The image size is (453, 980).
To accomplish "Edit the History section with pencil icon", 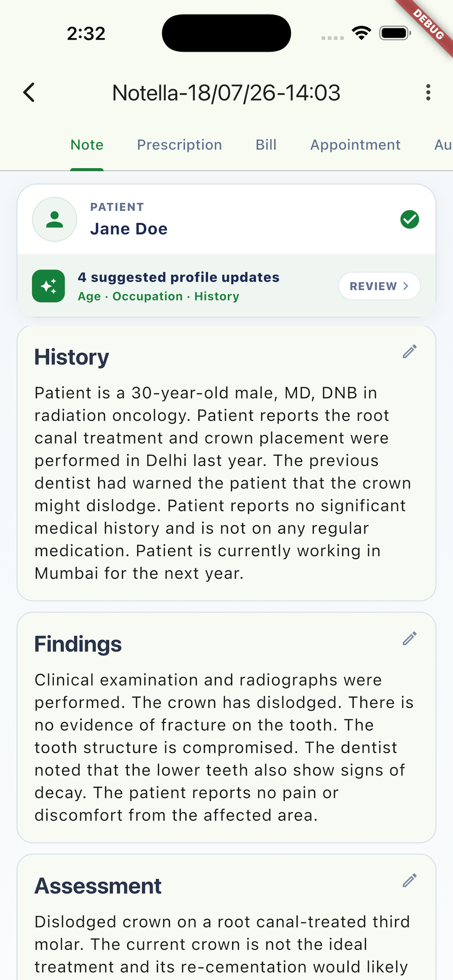I will (x=410, y=352).
